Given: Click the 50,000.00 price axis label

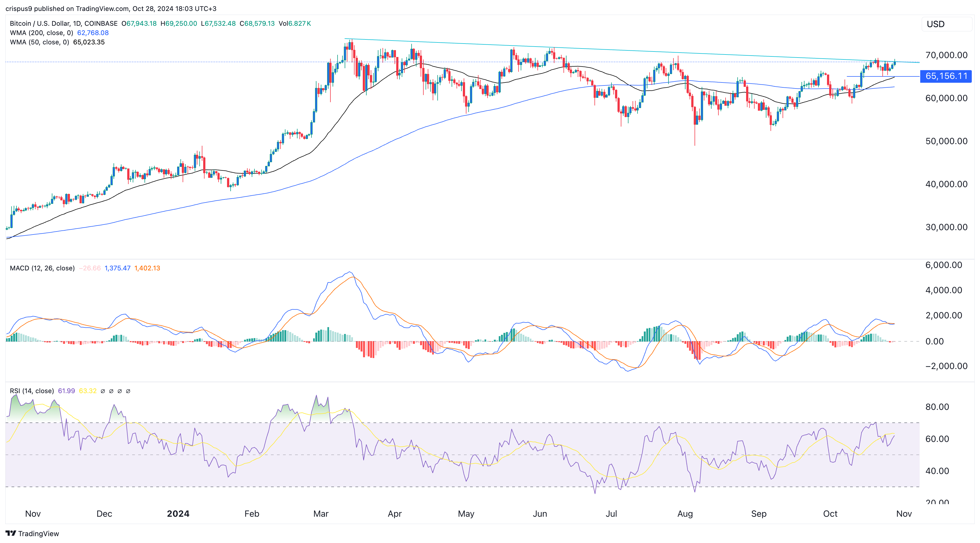Looking at the screenshot, I should 947,141.
